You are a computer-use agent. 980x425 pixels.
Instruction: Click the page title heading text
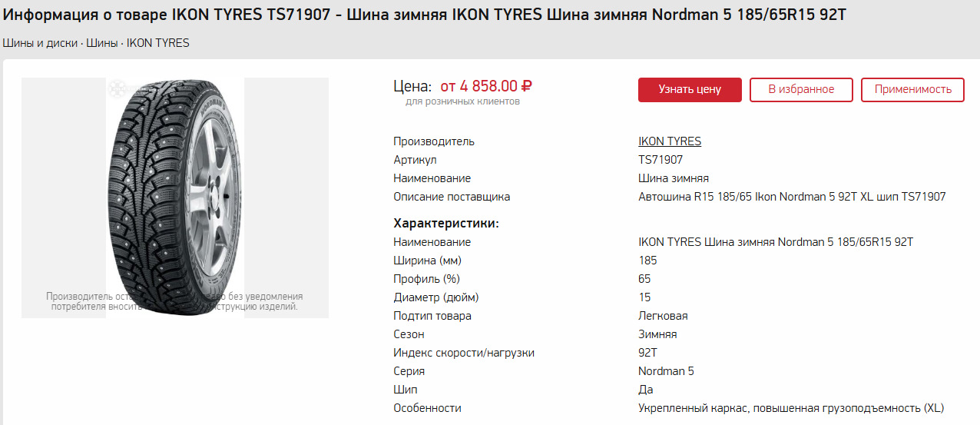pos(424,15)
